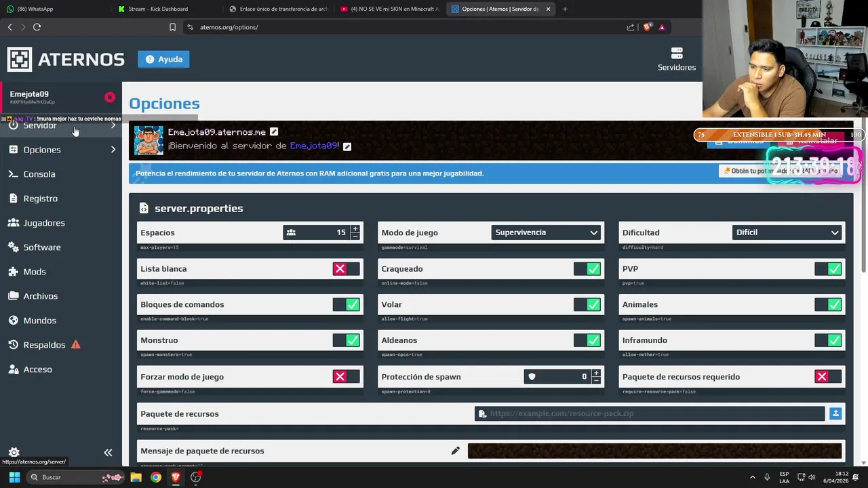Expand the Servidor submenu chevron
The image size is (868, 488).
[113, 125]
